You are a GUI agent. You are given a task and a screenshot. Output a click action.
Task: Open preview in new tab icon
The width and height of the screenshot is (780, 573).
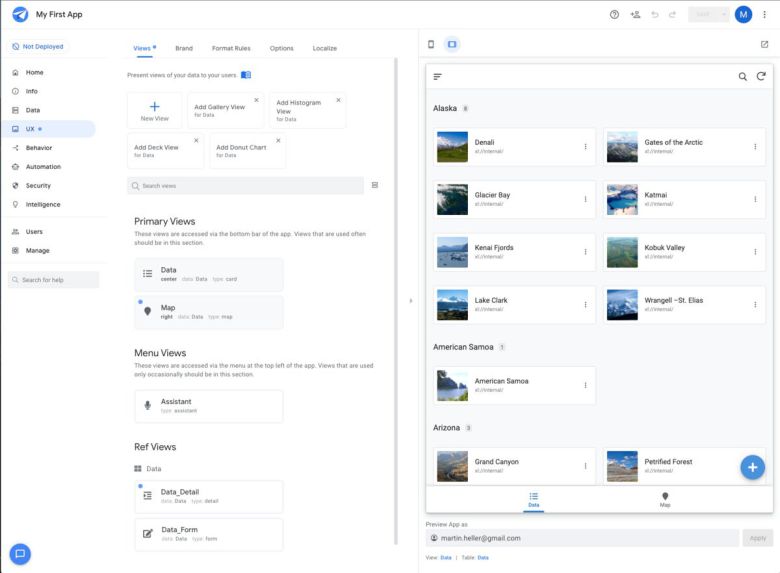point(764,44)
